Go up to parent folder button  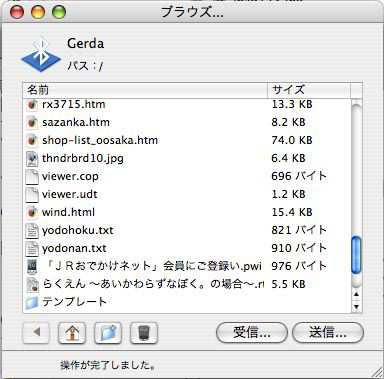[x=72, y=332]
